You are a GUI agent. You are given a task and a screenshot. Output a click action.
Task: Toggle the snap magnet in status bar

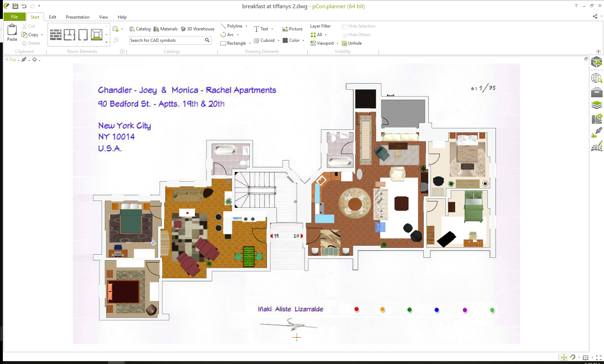click(573, 358)
